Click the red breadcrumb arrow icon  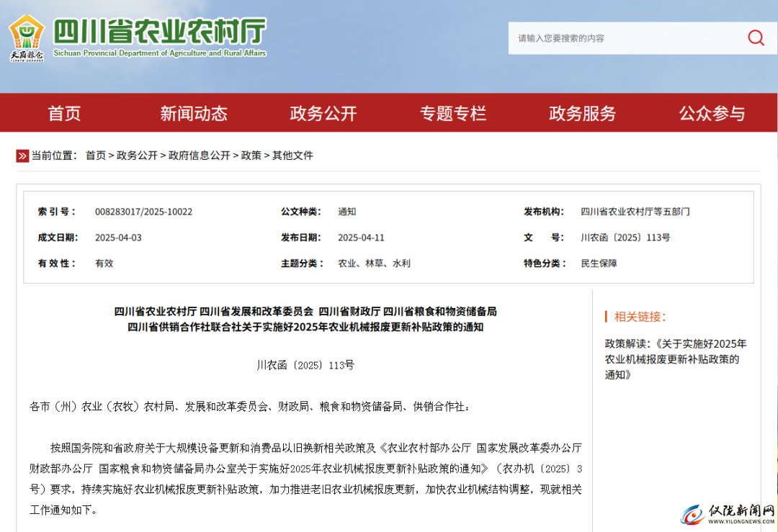(22, 156)
